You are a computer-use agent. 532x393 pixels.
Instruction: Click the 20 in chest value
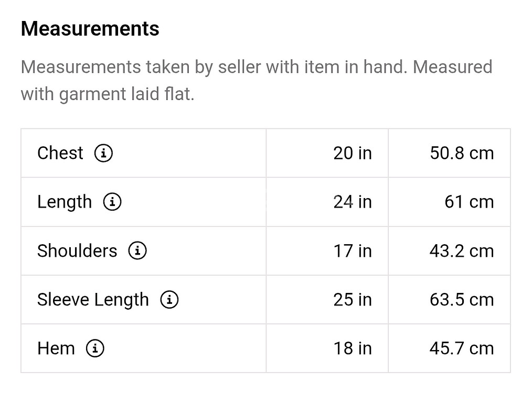tap(352, 153)
